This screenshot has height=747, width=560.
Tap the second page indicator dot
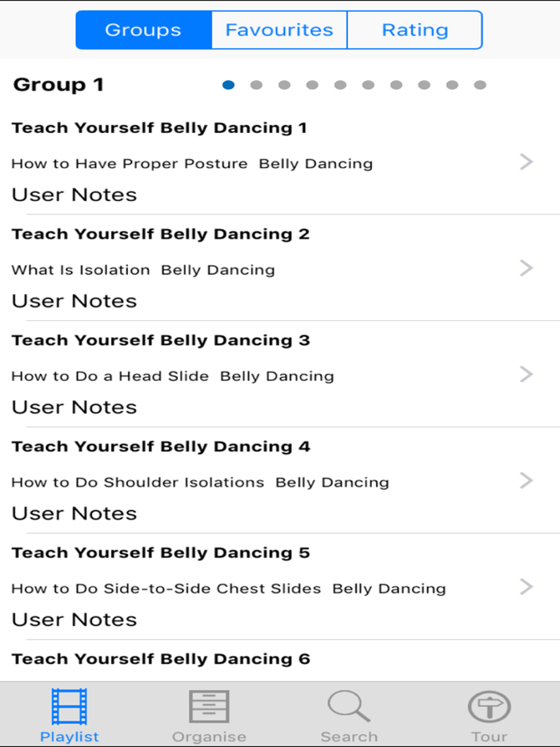click(x=256, y=84)
